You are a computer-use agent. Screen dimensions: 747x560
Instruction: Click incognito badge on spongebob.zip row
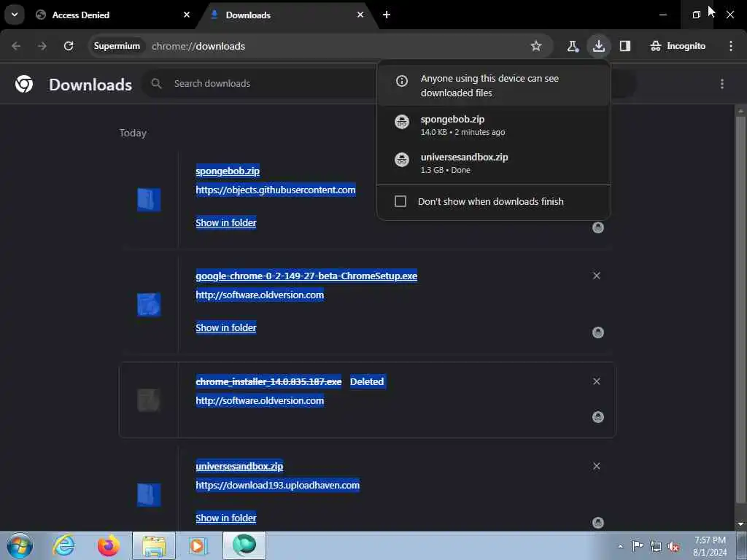(x=598, y=227)
